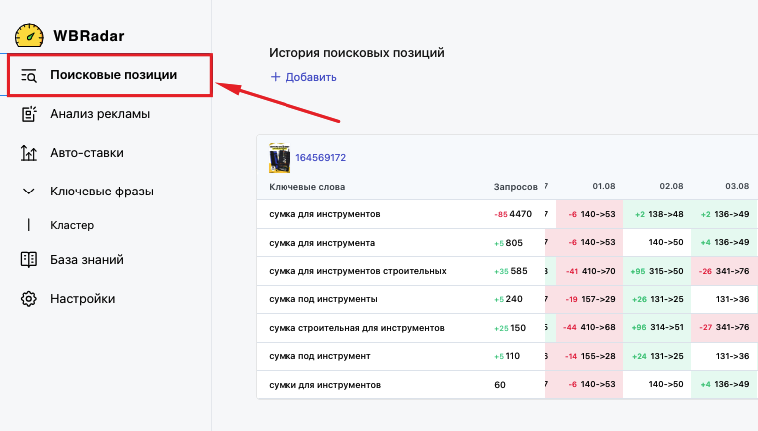Collapse the Ключевые фразы chevron
Image resolution: width=758 pixels, height=431 pixels.
[29, 191]
